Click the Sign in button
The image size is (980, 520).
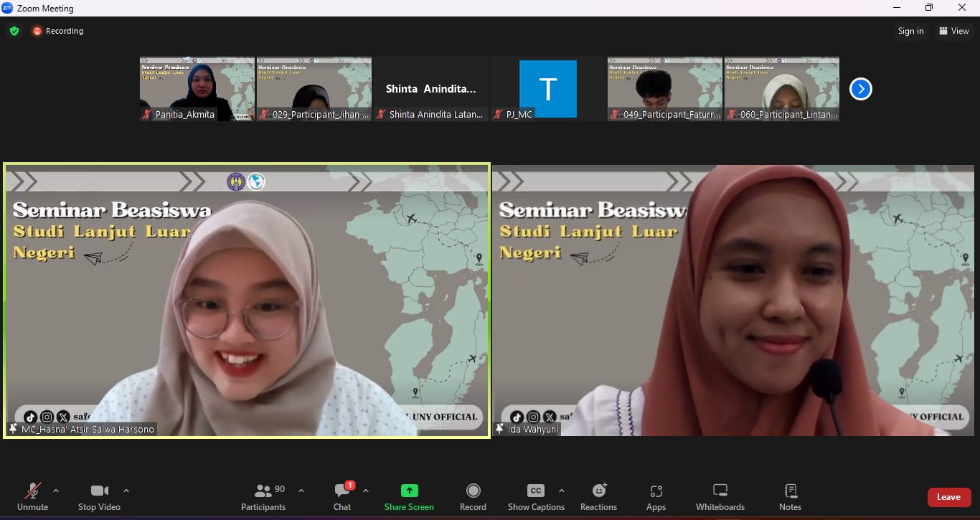coord(910,31)
